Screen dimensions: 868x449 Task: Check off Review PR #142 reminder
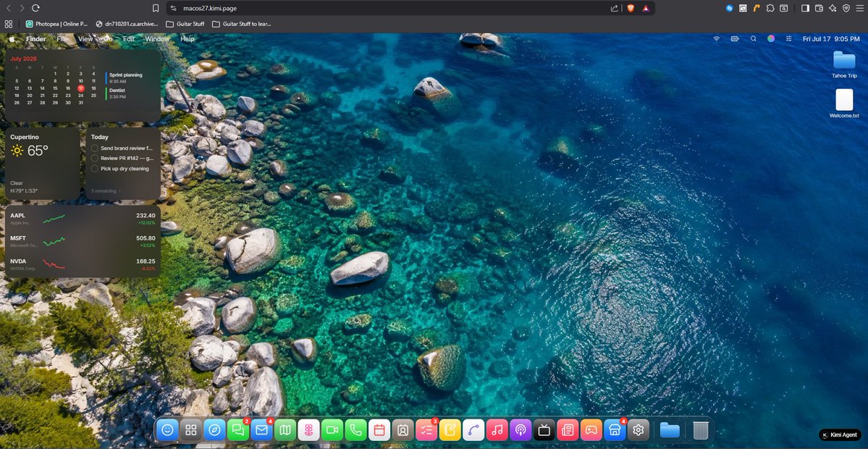95,159
